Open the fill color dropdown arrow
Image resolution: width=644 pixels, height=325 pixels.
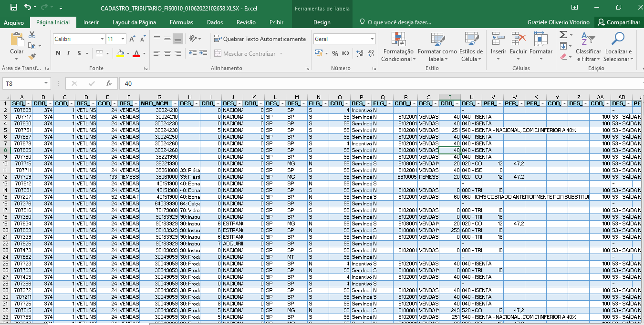(127, 53)
